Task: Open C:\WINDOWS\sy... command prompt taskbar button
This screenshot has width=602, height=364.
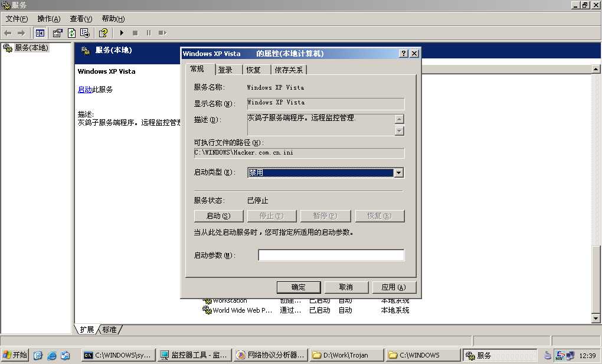Action: pyautogui.click(x=119, y=355)
